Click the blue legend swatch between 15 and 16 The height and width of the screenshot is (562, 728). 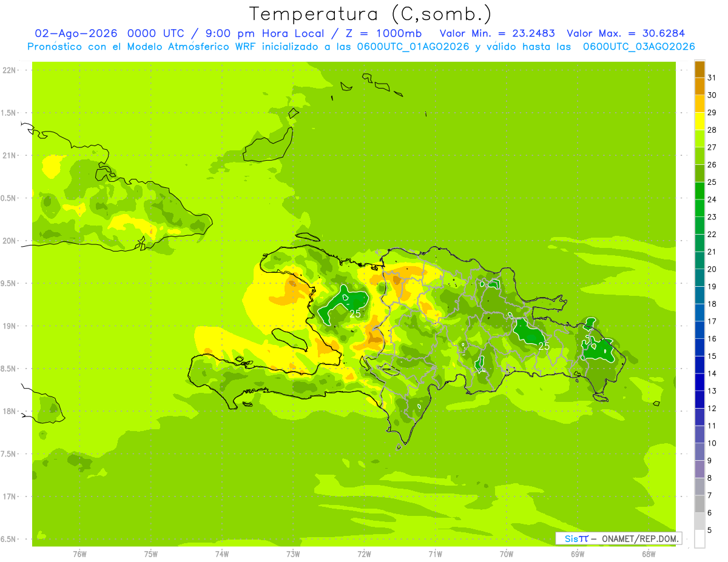(x=699, y=347)
